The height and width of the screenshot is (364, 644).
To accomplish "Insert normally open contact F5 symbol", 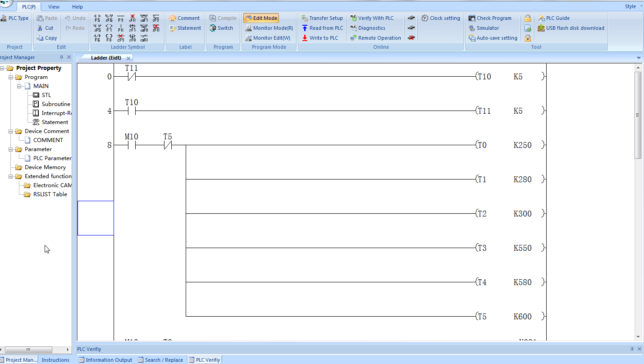I will (97, 18).
